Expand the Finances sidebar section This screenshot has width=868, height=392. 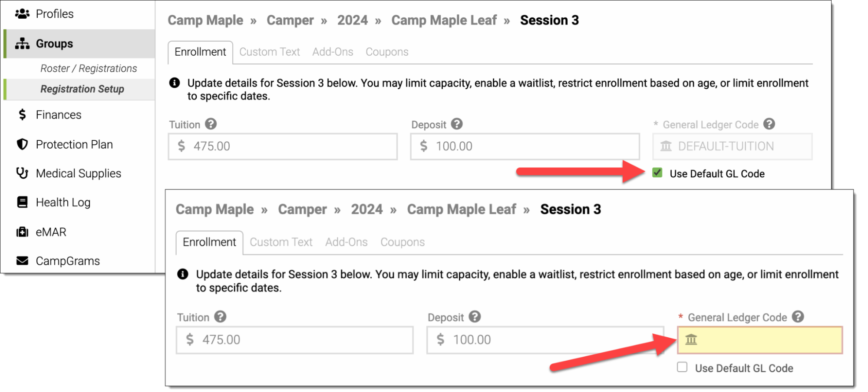pyautogui.click(x=59, y=115)
